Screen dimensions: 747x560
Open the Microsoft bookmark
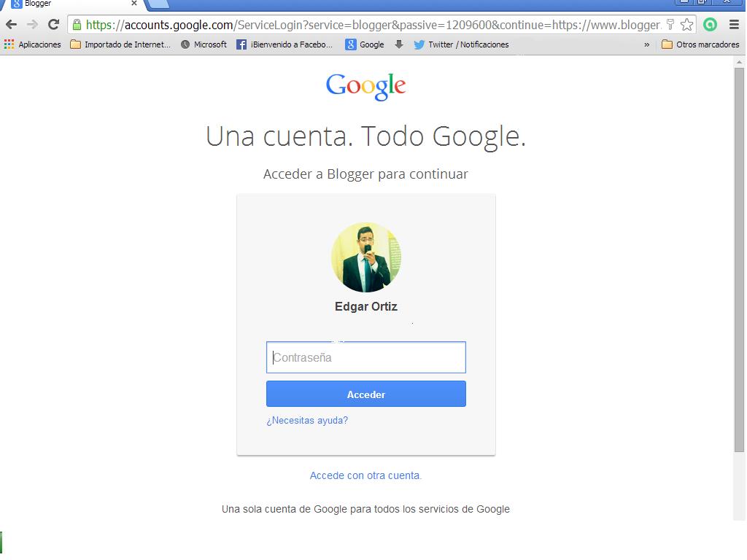coord(204,44)
